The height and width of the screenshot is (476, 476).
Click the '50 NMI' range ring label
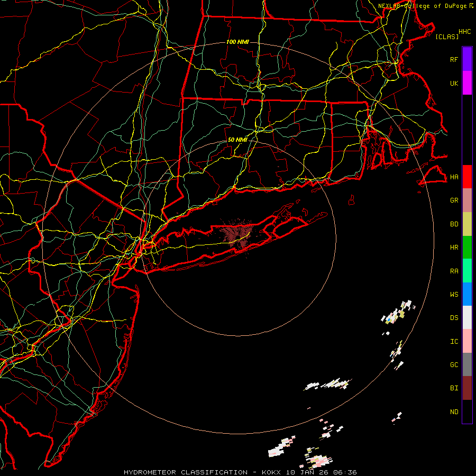point(237,140)
